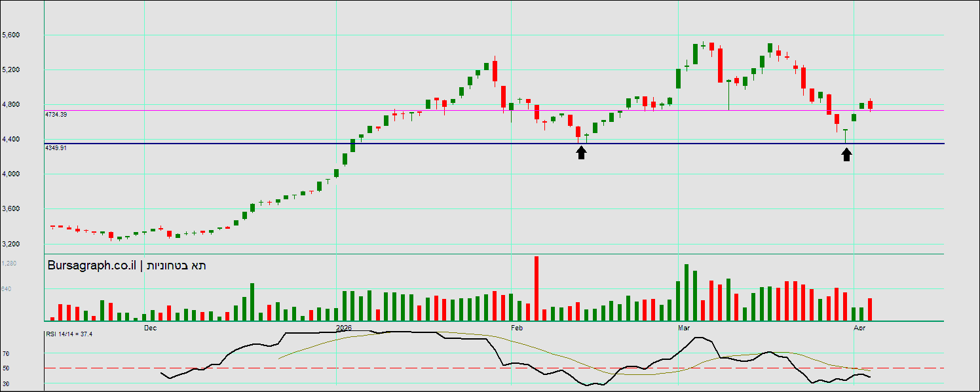Select the magenta horizontal line at 4734.39
The height and width of the screenshot is (392, 980).
495,110
